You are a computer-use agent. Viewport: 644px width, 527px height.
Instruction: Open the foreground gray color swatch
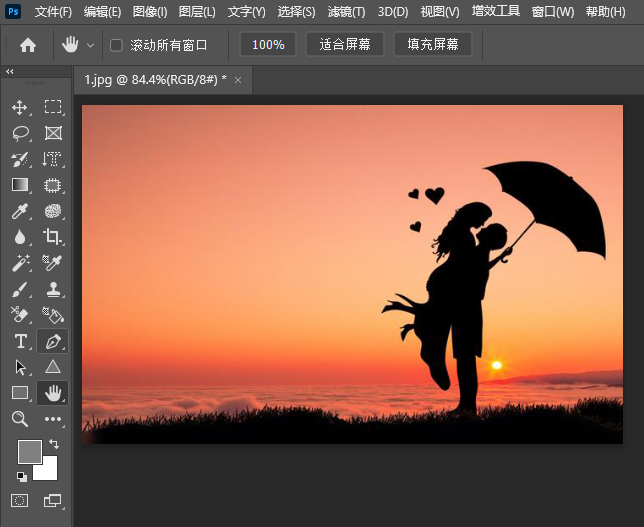[x=30, y=452]
